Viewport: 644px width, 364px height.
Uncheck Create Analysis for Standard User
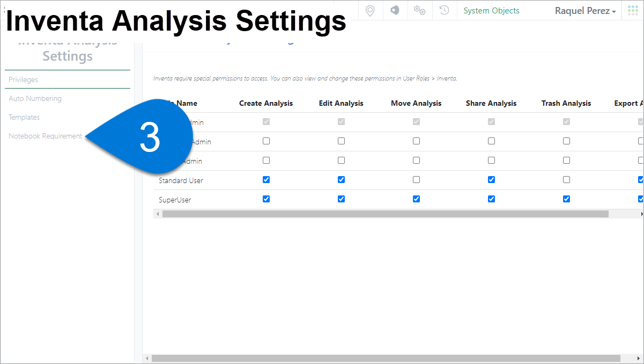(266, 180)
